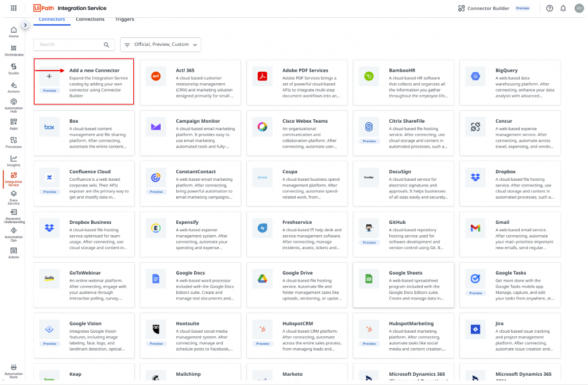The height and width of the screenshot is (385, 588).
Task: Click the search magnifier icon
Action: (106, 45)
